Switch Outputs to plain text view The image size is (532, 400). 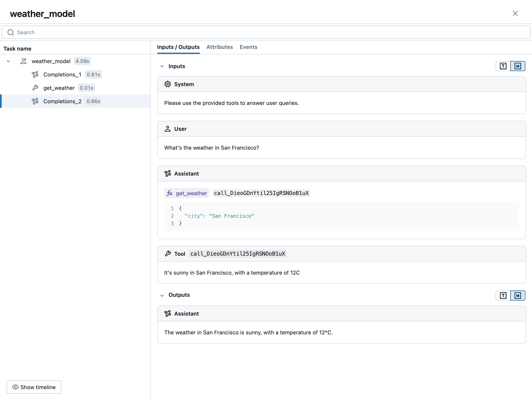point(503,295)
